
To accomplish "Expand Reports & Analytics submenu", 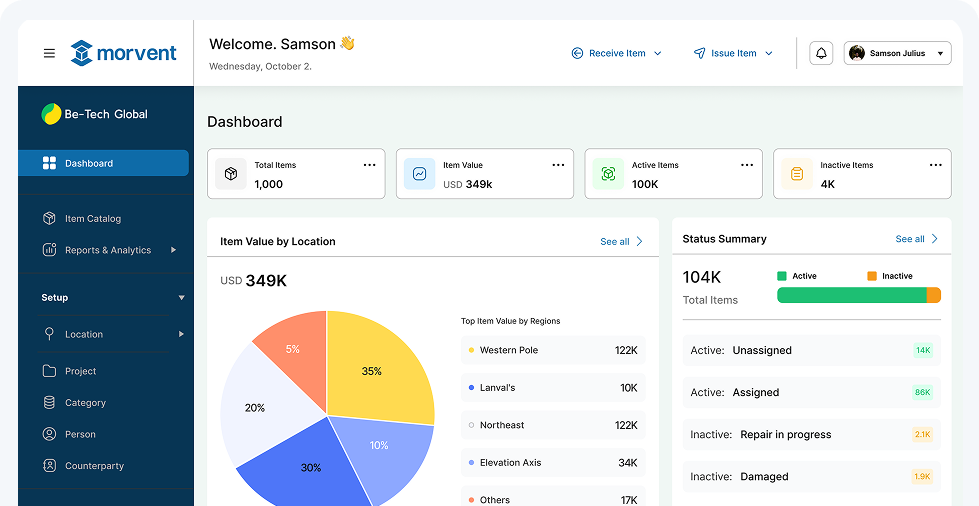I will (173, 250).
